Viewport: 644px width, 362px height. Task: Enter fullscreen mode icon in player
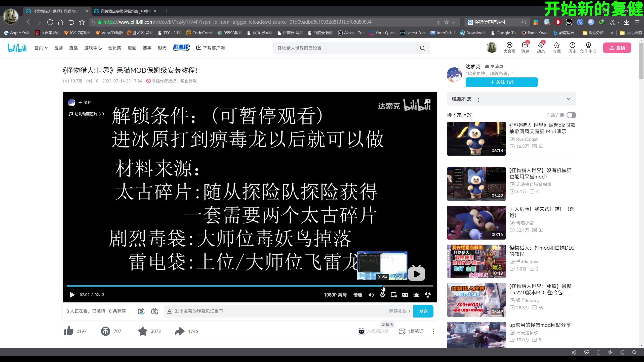click(x=428, y=295)
